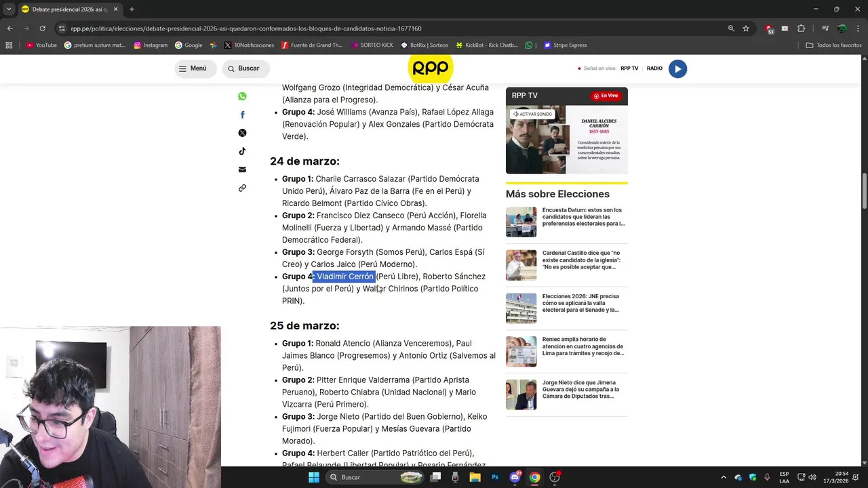868x488 pixels.
Task: Open the RPP TV live video thumbnail
Action: point(567,139)
